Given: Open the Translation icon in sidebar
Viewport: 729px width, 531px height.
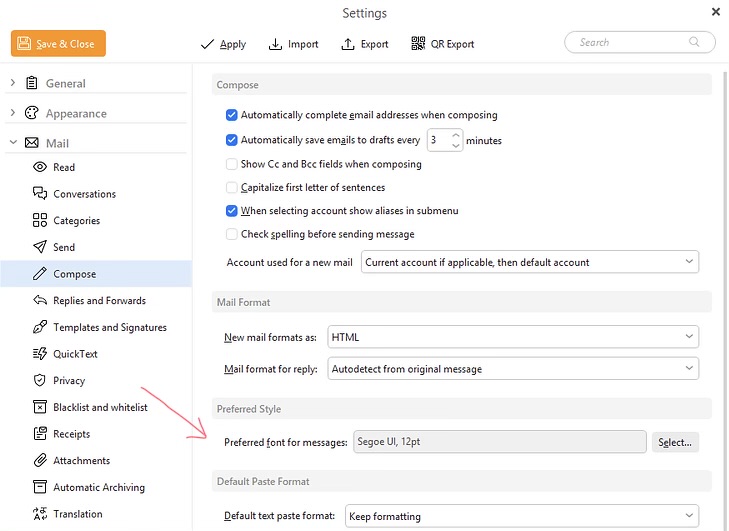Looking at the screenshot, I should (x=40, y=513).
